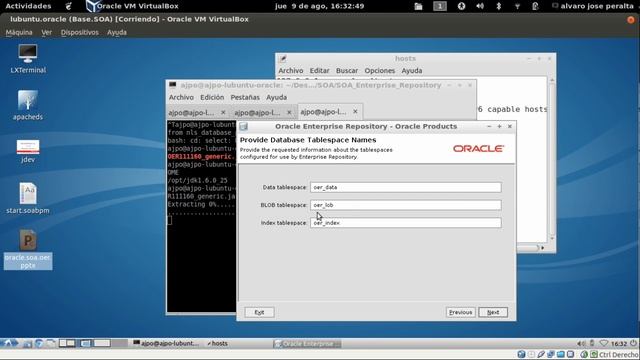Click host Bluetooth icon in top bar
The height and width of the screenshot is (360, 640).
498,6
